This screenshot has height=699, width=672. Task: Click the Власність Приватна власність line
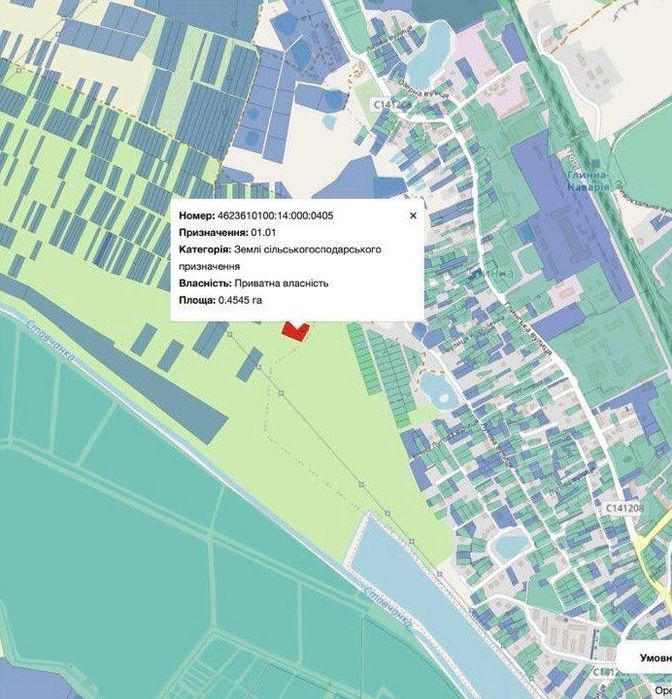click(x=254, y=284)
